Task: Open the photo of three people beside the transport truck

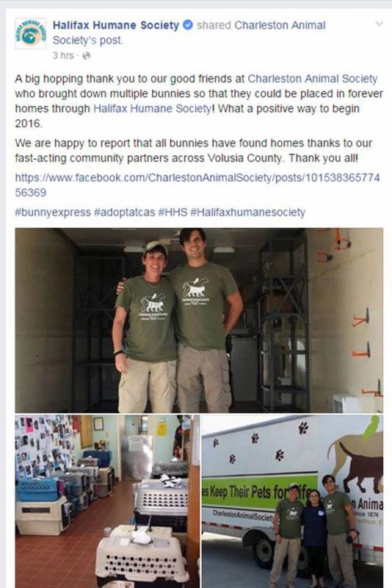Action: click(292, 501)
